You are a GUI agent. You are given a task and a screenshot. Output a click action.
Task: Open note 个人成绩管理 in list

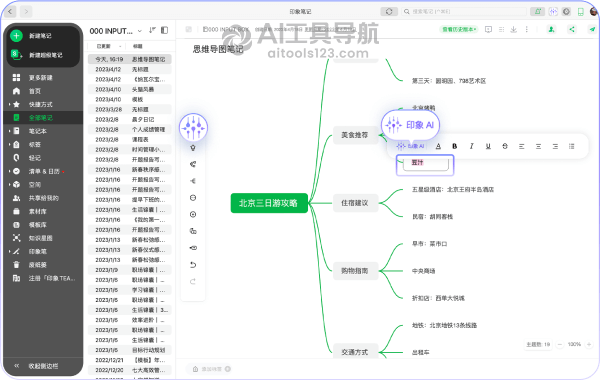pyautogui.click(x=129, y=129)
